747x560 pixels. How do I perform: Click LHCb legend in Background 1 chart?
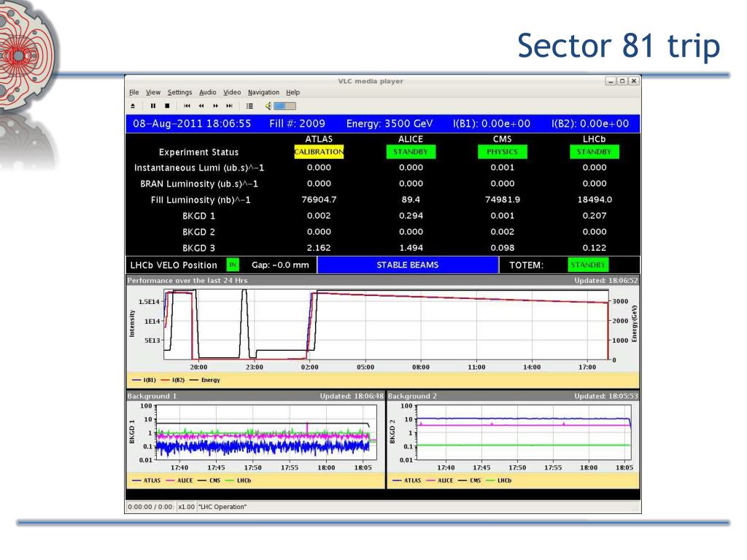[238, 481]
